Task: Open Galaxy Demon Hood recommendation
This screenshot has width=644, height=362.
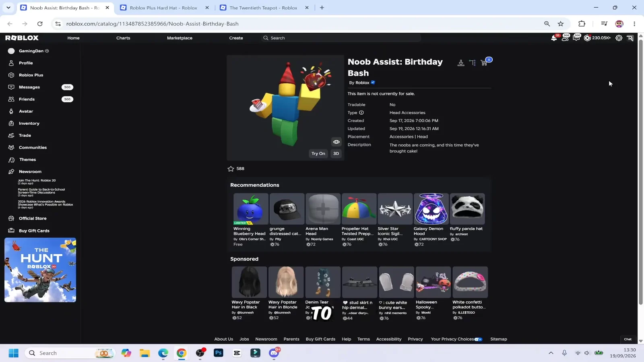Action: [431, 220]
